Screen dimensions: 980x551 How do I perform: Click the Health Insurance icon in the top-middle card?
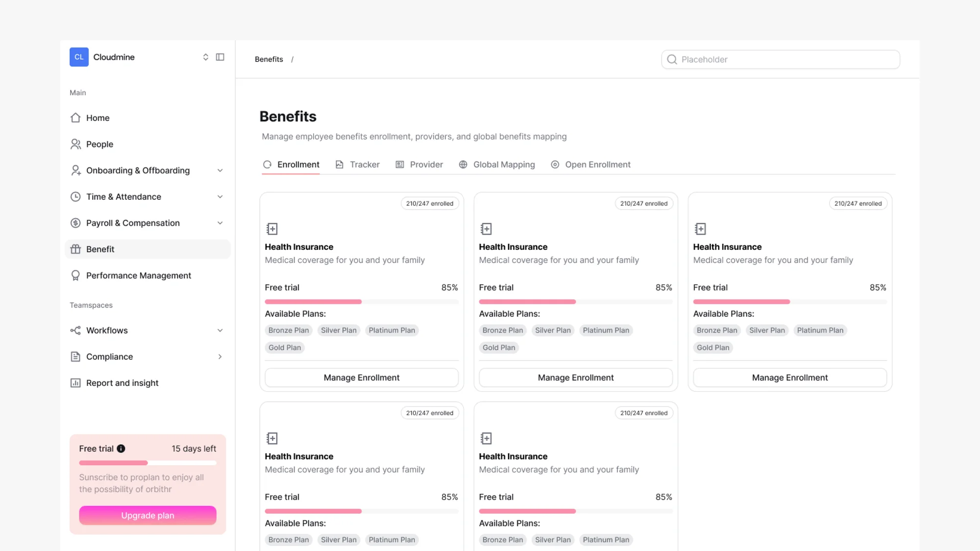click(x=486, y=229)
